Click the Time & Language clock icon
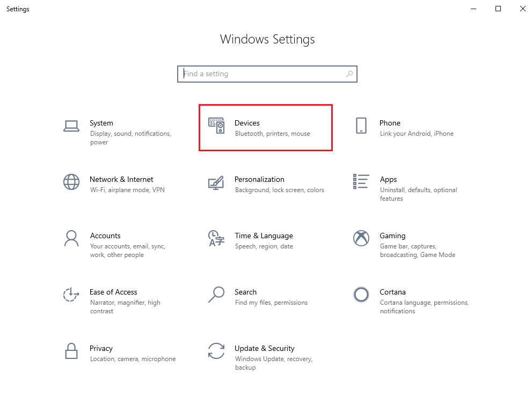Image resolution: width=532 pixels, height=404 pixels. tap(216, 238)
